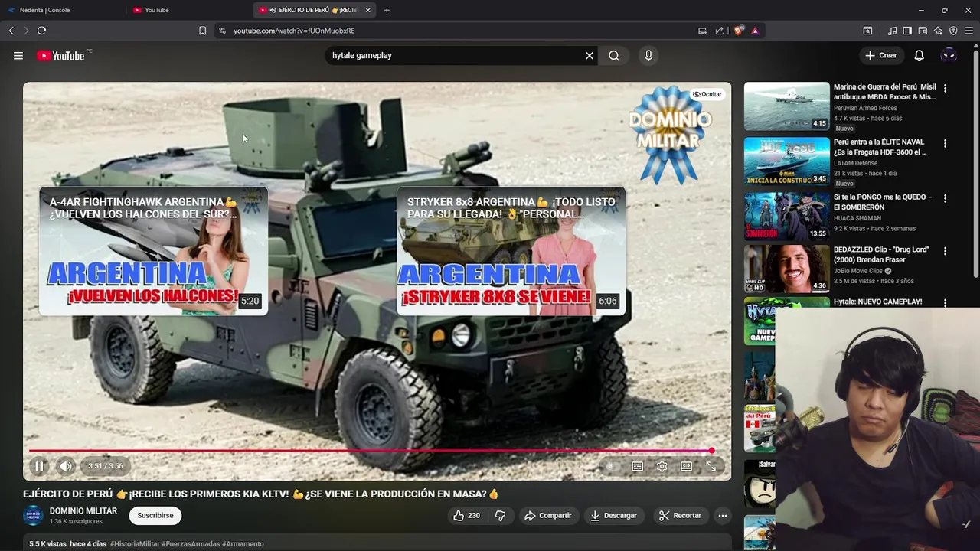Click the Crear button

[x=880, y=55]
